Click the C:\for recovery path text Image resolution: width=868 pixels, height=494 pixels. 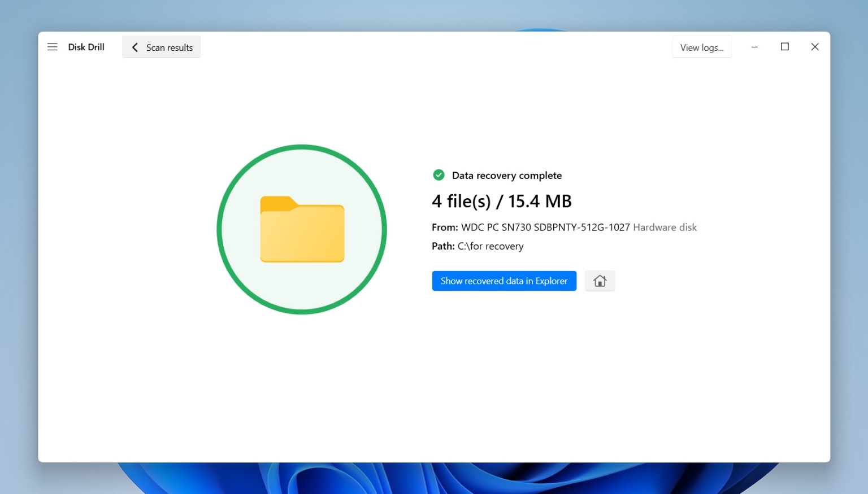pos(490,246)
